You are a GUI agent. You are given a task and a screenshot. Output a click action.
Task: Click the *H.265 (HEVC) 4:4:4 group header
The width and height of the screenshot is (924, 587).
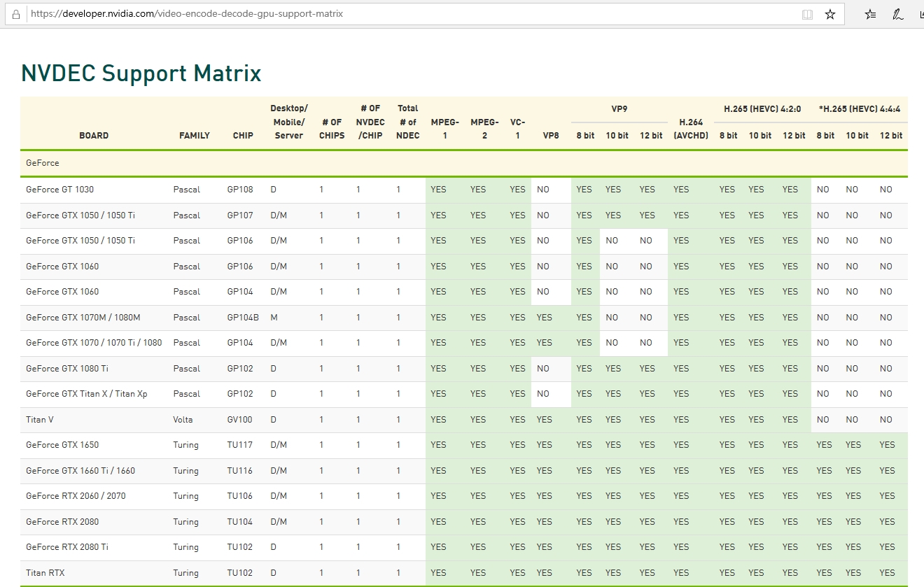point(860,108)
